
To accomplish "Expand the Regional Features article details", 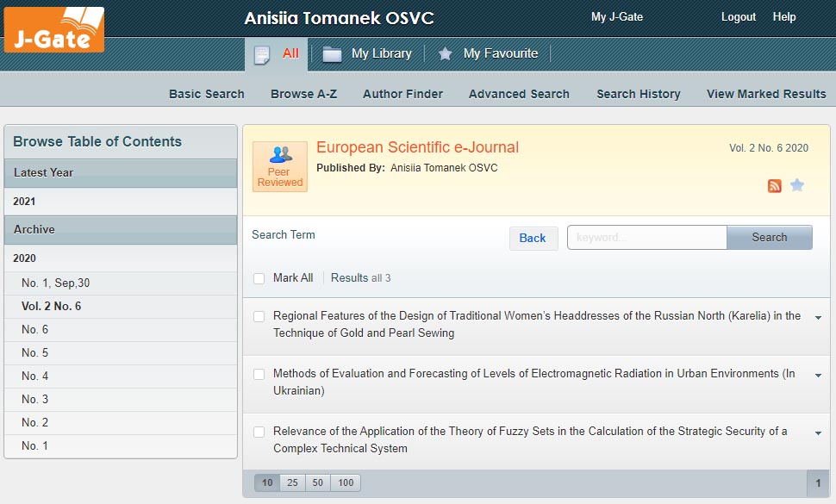I will (x=818, y=318).
